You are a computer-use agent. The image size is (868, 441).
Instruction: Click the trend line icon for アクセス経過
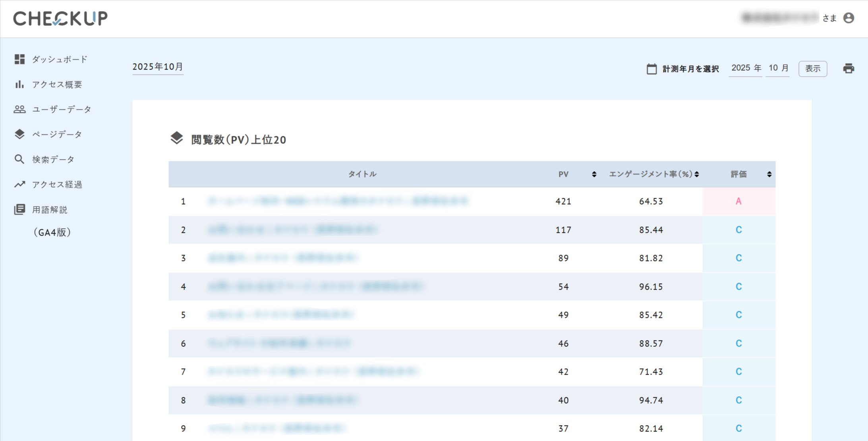[x=19, y=184]
